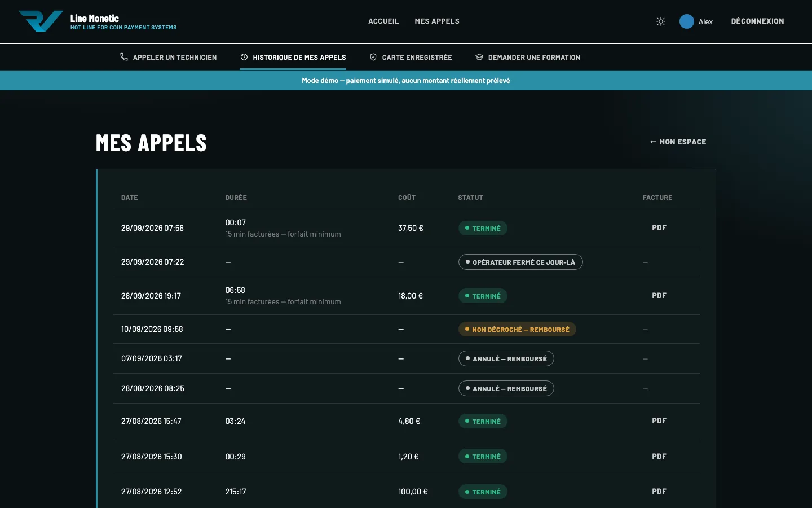Click the Facture column header
Viewport: 812px width, 508px height.
[657, 198]
